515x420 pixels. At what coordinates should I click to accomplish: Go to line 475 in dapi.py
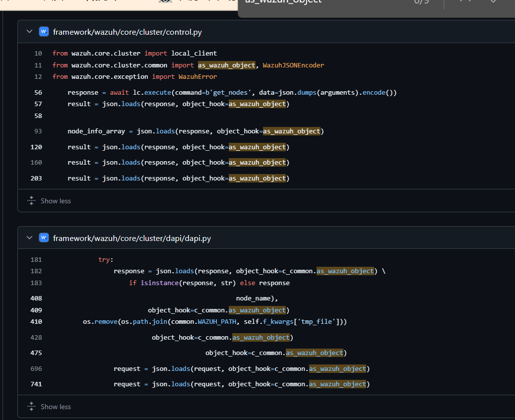36,353
